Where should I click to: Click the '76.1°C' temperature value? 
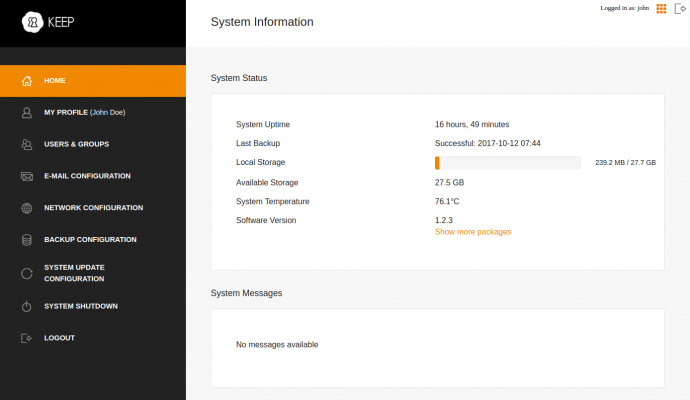coord(447,202)
